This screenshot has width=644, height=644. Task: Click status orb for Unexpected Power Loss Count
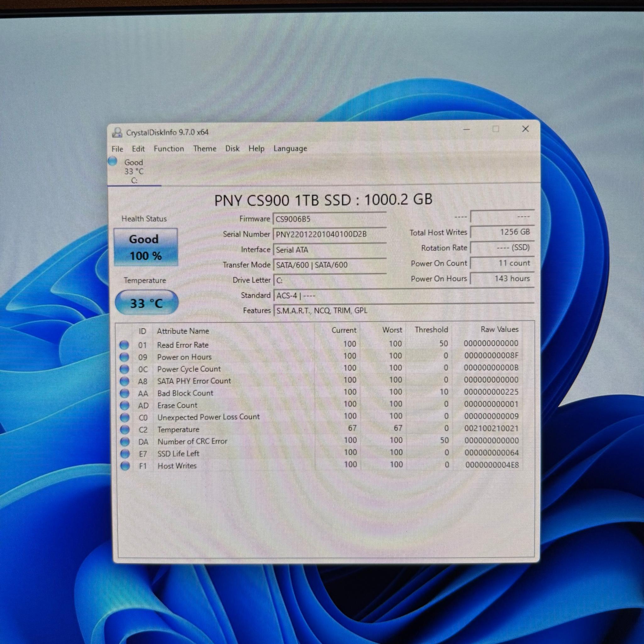point(124,417)
